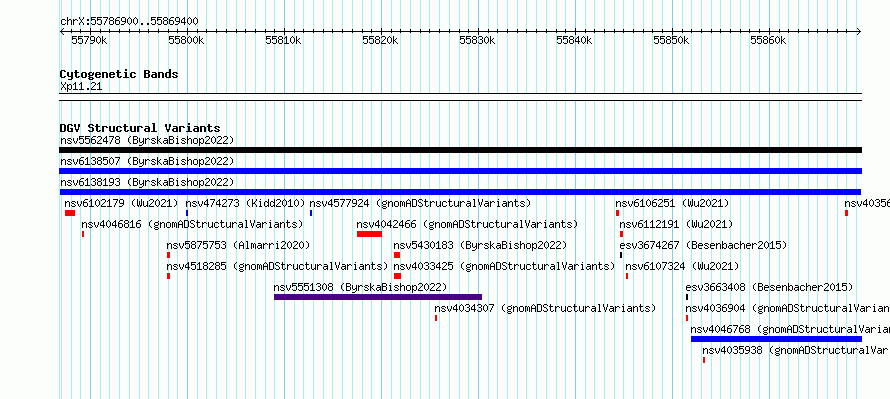Click the nsv4035938 red variant marker
This screenshot has width=890, height=399.
(704, 360)
